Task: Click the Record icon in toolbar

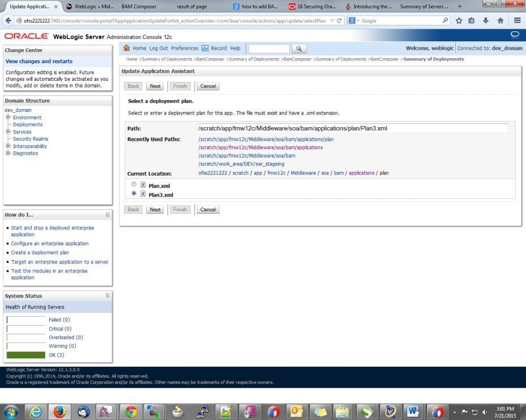Action: [x=205, y=48]
